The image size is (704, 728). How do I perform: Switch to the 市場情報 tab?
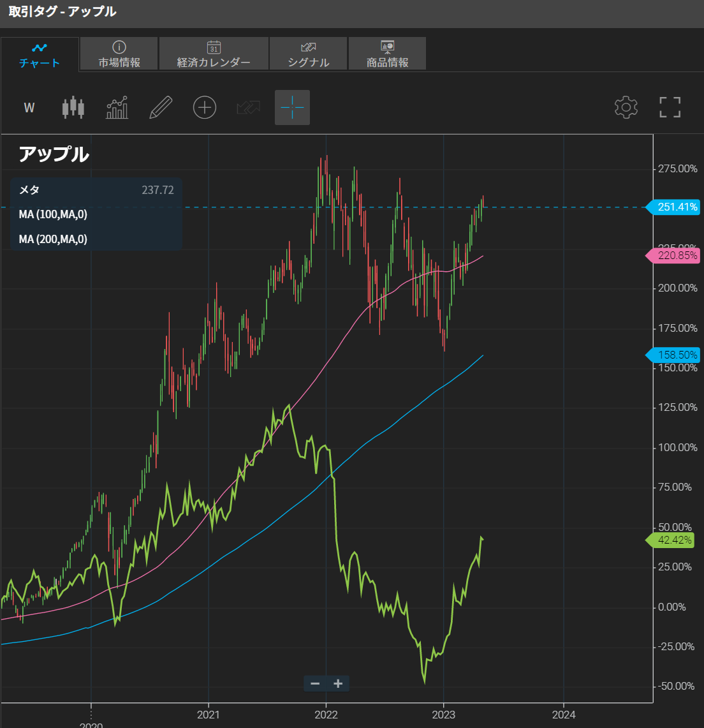119,54
